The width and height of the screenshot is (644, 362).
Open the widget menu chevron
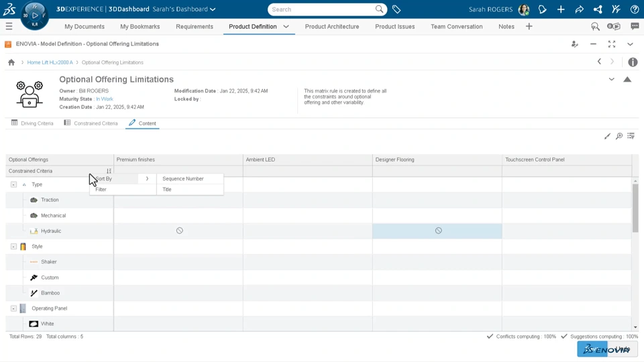tap(630, 44)
